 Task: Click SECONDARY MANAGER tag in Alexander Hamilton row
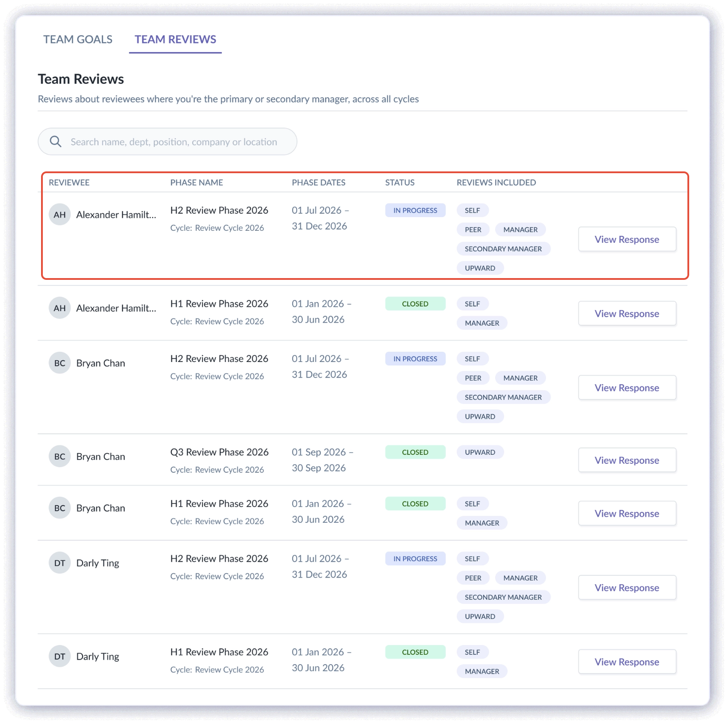[503, 249]
